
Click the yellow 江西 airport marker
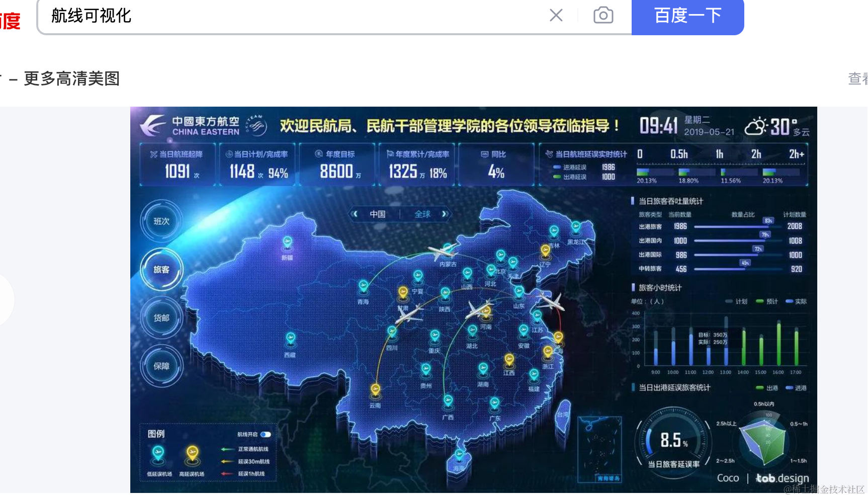[x=509, y=360]
